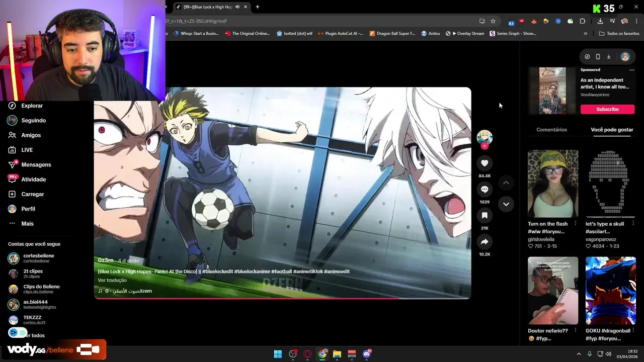
Task: Click the #animeedit hashtag
Action: click(x=337, y=271)
